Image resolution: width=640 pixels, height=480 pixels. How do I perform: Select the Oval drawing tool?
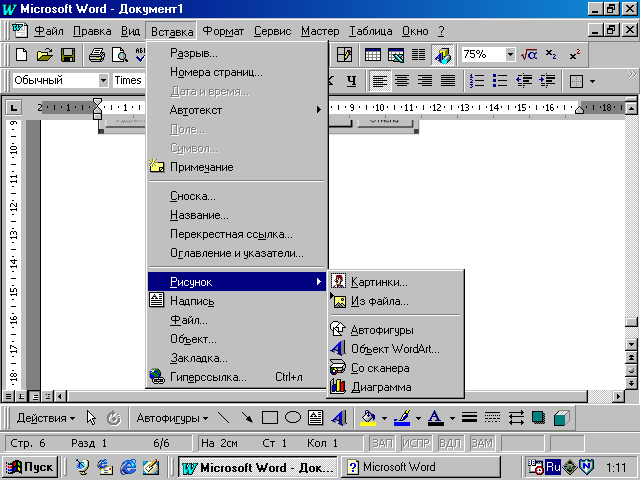pyautogui.click(x=293, y=418)
